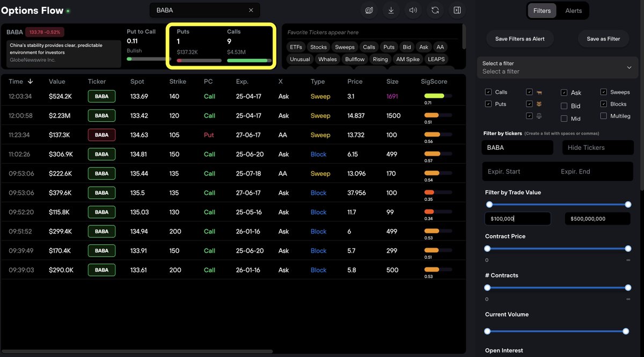
Task: Toggle the bear icon checkbox
Action: [x=530, y=104]
